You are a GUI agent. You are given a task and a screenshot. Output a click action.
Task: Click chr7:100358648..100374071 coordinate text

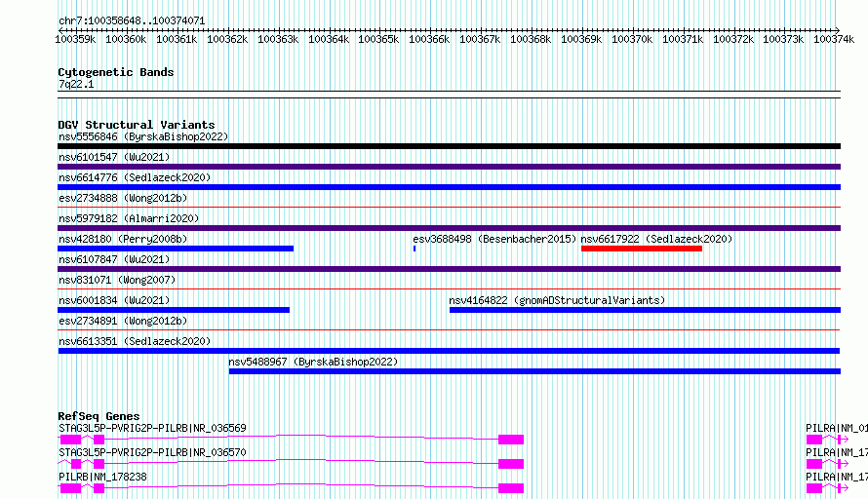132,20
